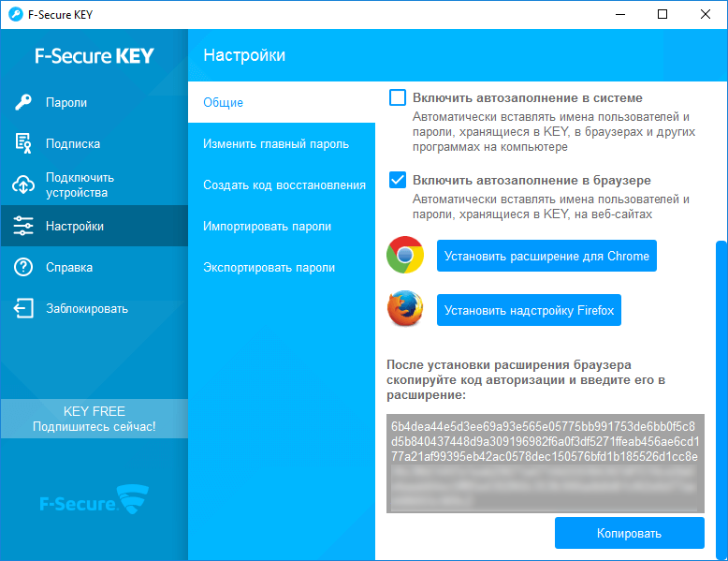728x561 pixels.
Task: Go to Подключить устройства
Action: click(x=95, y=185)
